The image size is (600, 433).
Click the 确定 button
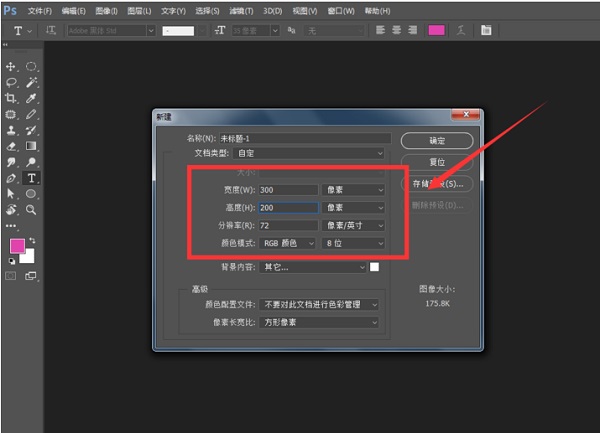click(436, 141)
